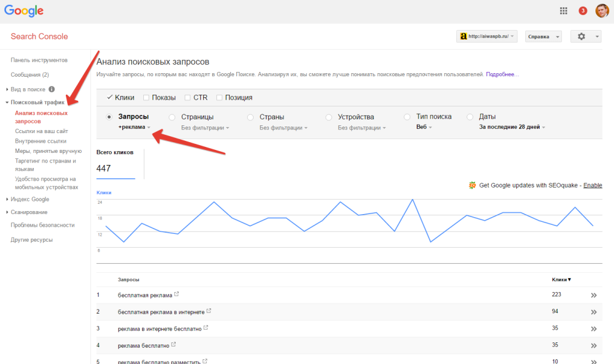Open Другие ресурсы in sidebar
Screen dimensions: 614x364
coord(31,240)
